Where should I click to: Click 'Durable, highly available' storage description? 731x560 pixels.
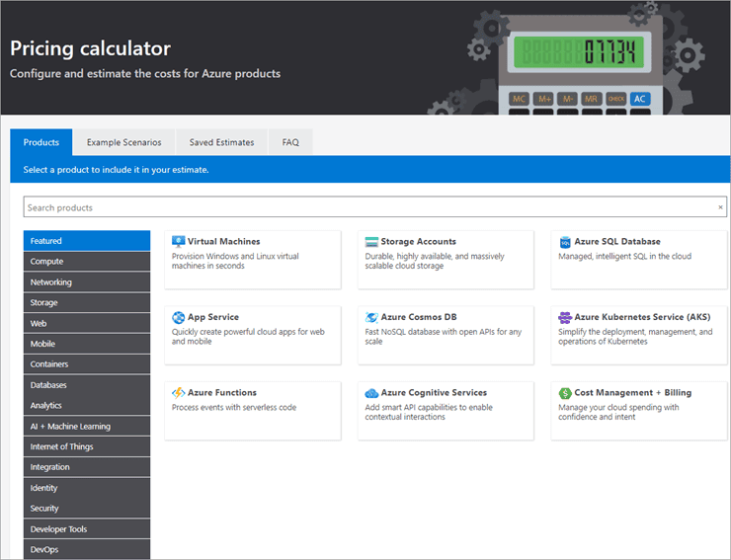435,261
